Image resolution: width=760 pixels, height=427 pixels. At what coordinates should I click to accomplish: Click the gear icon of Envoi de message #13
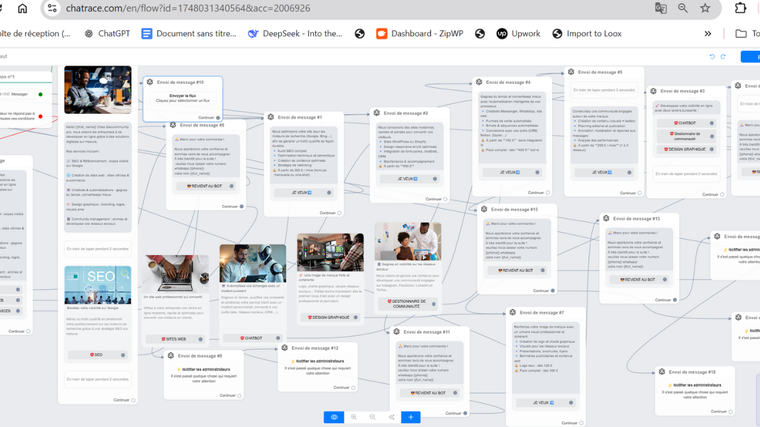coord(606,219)
